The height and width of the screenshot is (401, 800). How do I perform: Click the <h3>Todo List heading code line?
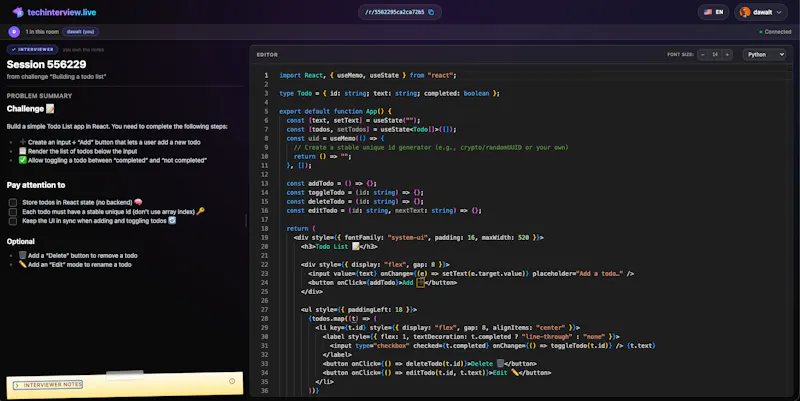[339, 246]
